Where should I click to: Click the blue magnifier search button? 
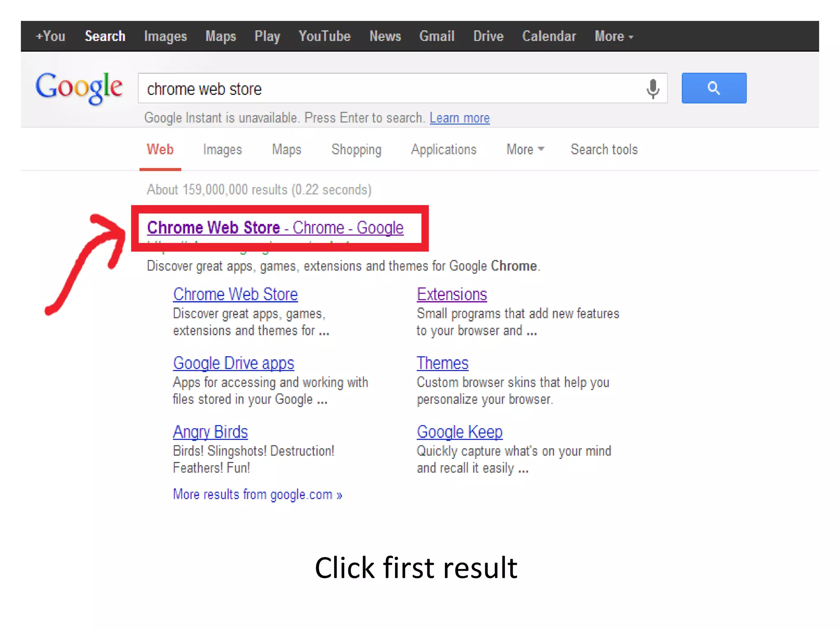714,88
